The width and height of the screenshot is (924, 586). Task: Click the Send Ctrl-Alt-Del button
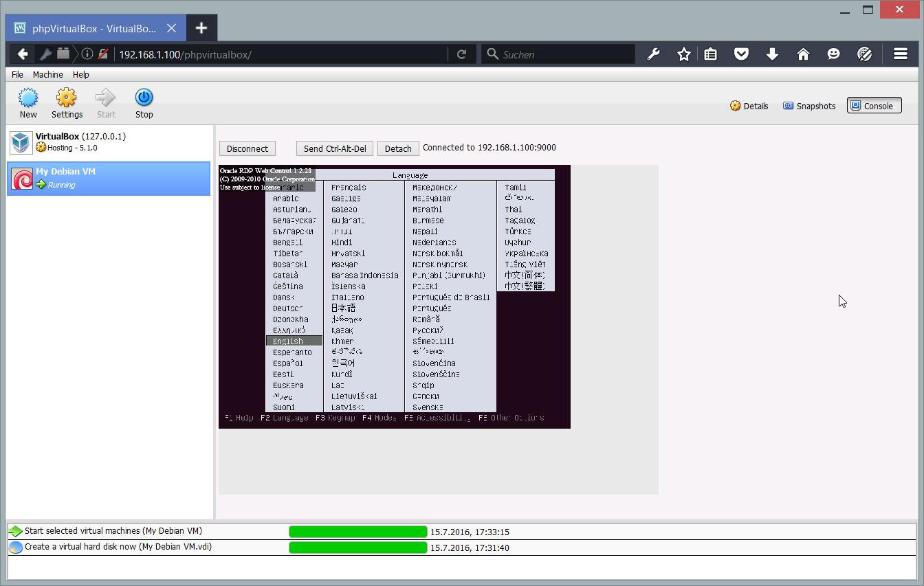point(335,148)
